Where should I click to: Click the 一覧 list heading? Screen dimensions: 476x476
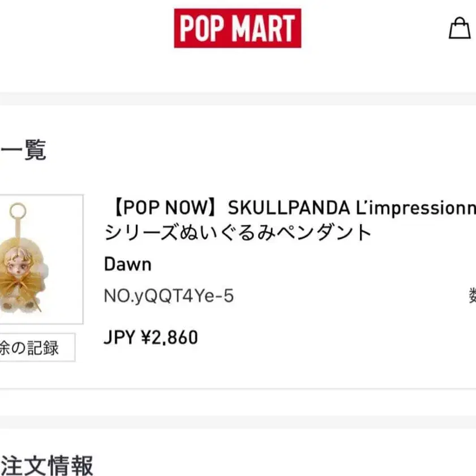click(x=23, y=149)
